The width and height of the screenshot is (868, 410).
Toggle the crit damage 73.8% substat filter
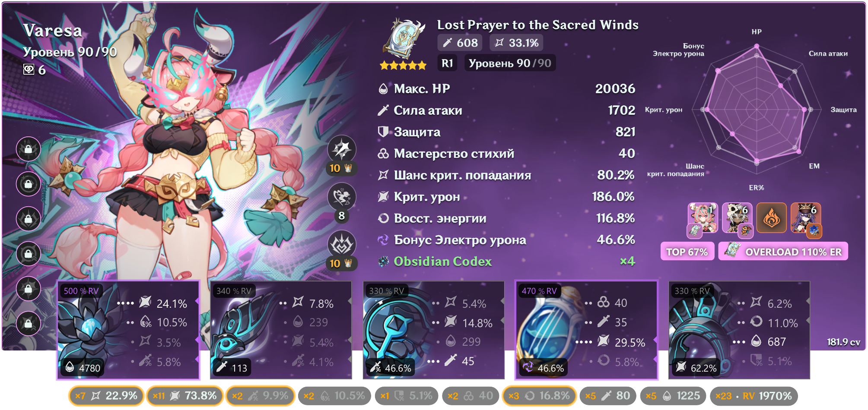point(185,396)
